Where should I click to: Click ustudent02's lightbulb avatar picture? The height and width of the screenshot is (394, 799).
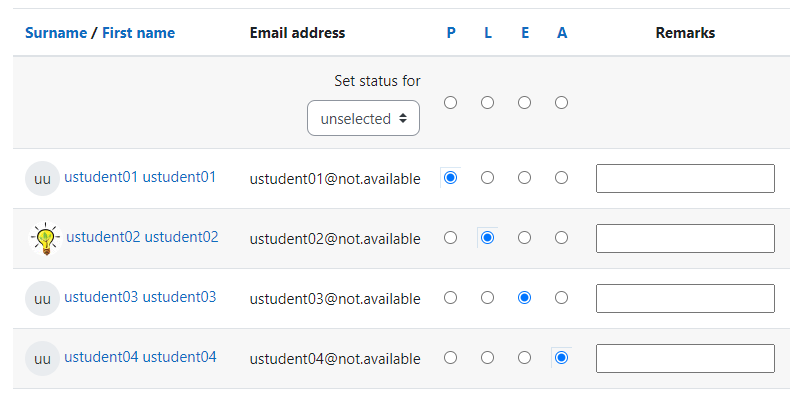tap(46, 239)
